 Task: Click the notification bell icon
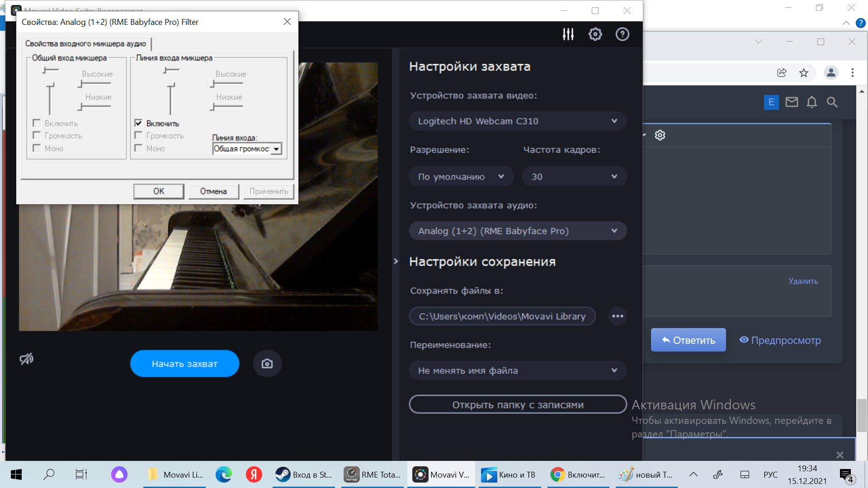coord(811,102)
